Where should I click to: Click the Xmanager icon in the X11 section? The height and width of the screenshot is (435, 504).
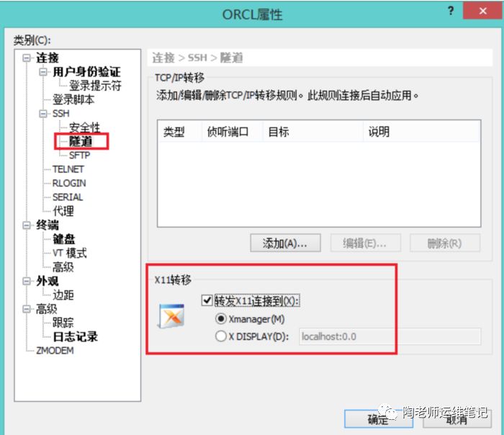[x=171, y=315]
